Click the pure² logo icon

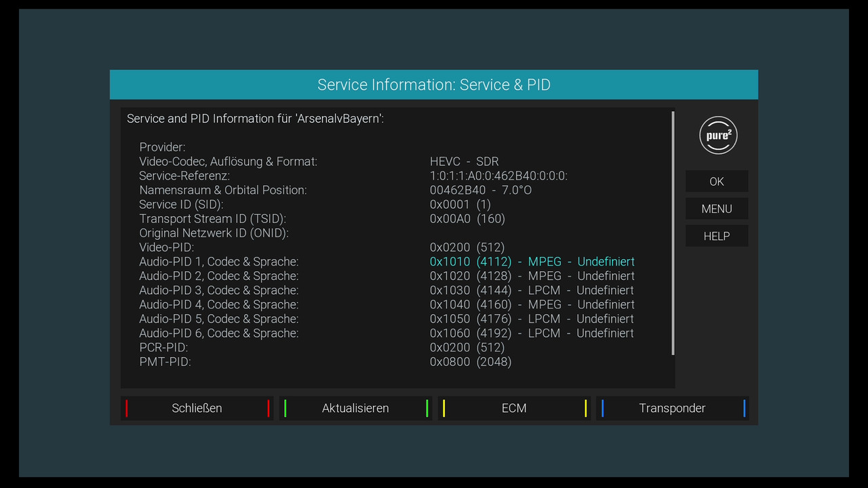pyautogui.click(x=718, y=135)
